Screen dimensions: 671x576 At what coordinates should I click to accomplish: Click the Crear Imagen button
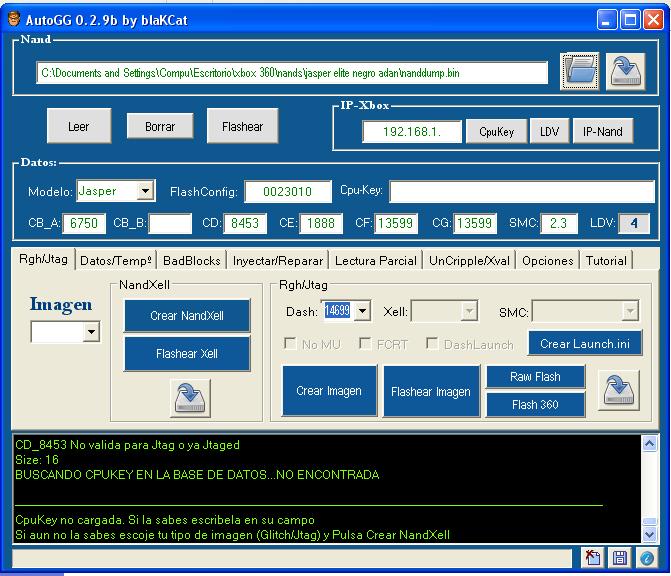click(329, 391)
